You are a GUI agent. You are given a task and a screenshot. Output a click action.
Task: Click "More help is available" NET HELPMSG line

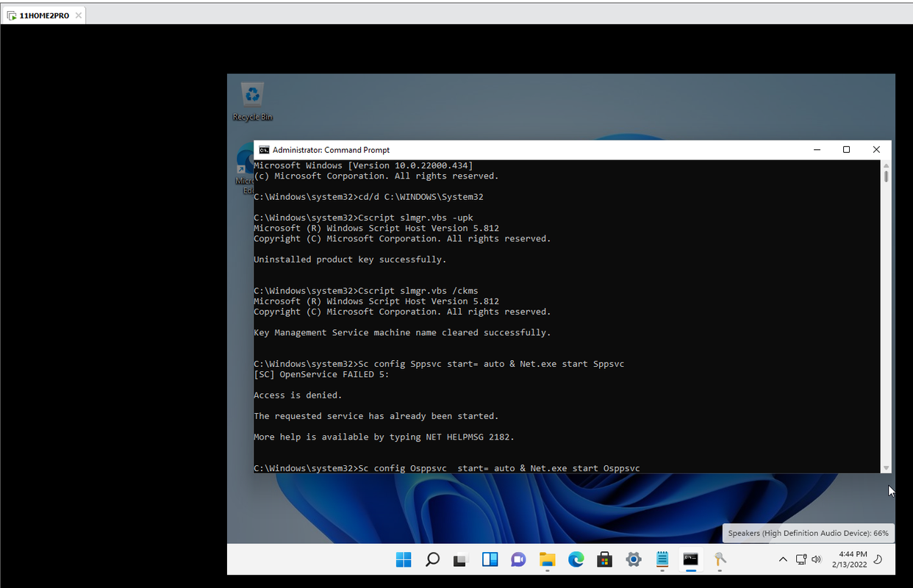point(384,437)
